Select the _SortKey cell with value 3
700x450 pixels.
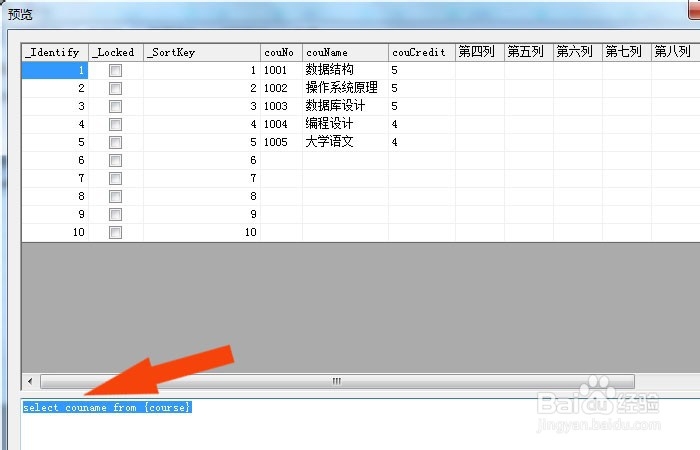click(x=202, y=106)
